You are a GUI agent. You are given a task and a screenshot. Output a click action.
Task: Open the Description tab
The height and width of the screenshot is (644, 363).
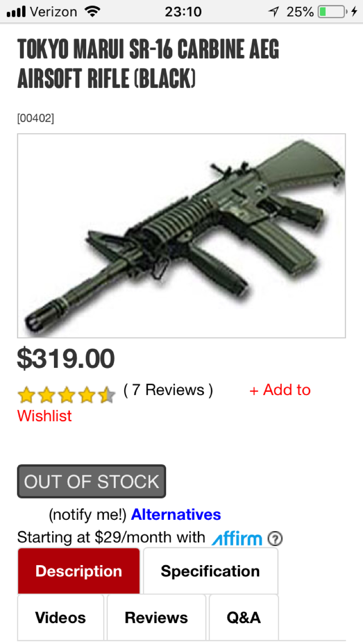pyautogui.click(x=79, y=571)
